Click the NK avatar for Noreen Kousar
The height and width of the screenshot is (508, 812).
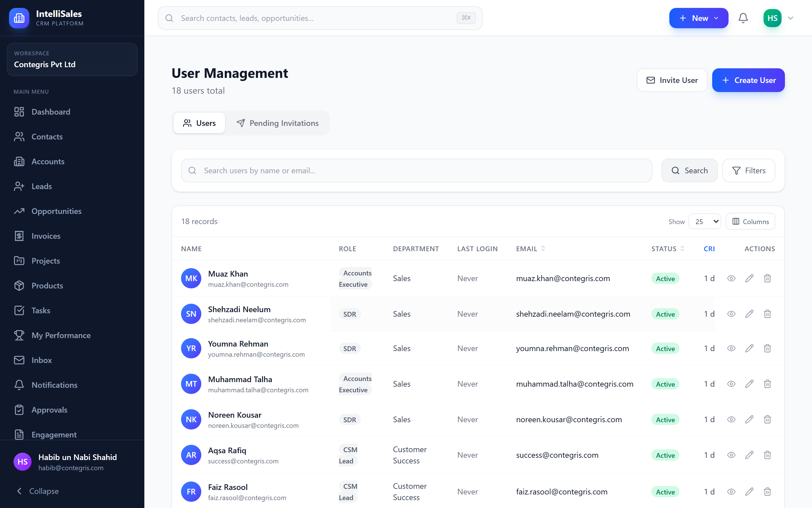coord(191,419)
